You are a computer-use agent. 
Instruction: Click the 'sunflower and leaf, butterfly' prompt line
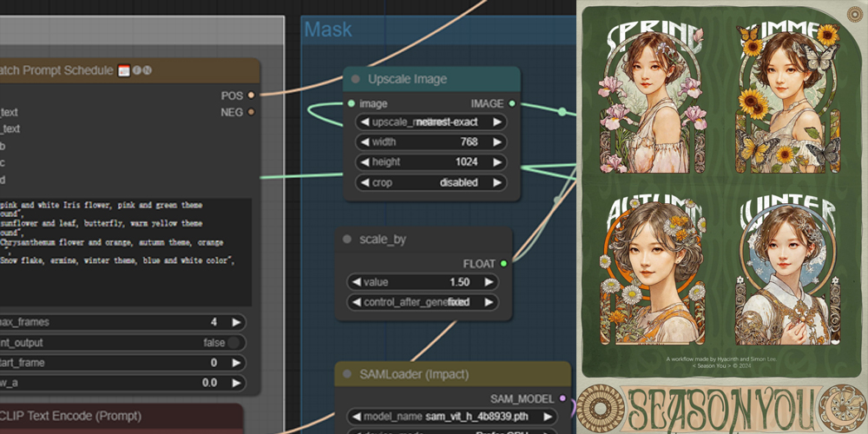[102, 224]
